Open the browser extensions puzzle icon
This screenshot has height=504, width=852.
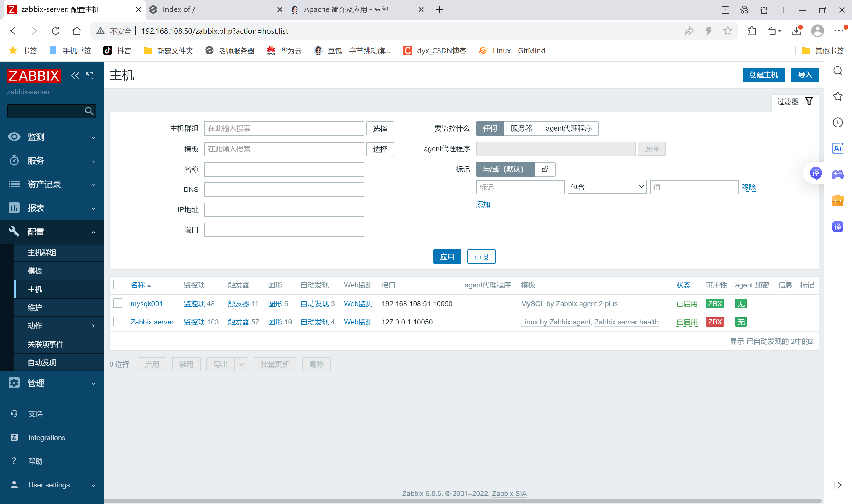click(x=751, y=31)
